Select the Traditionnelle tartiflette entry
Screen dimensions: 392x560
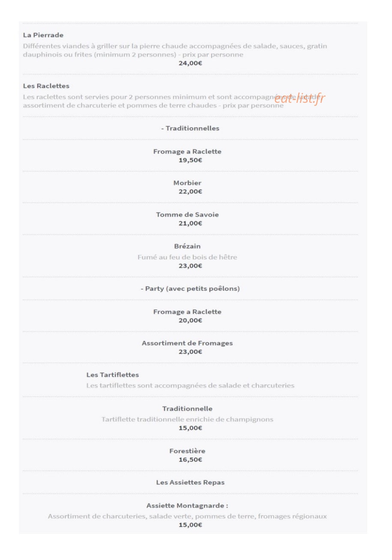pyautogui.click(x=187, y=409)
